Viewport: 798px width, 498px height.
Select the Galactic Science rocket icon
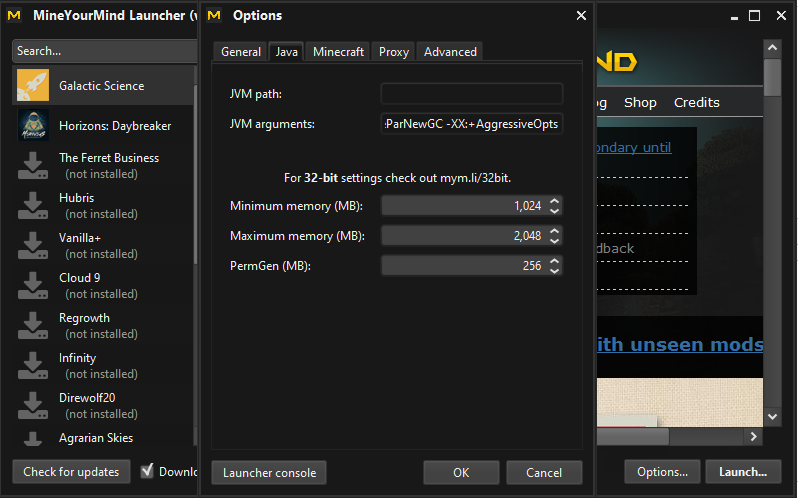tap(33, 85)
